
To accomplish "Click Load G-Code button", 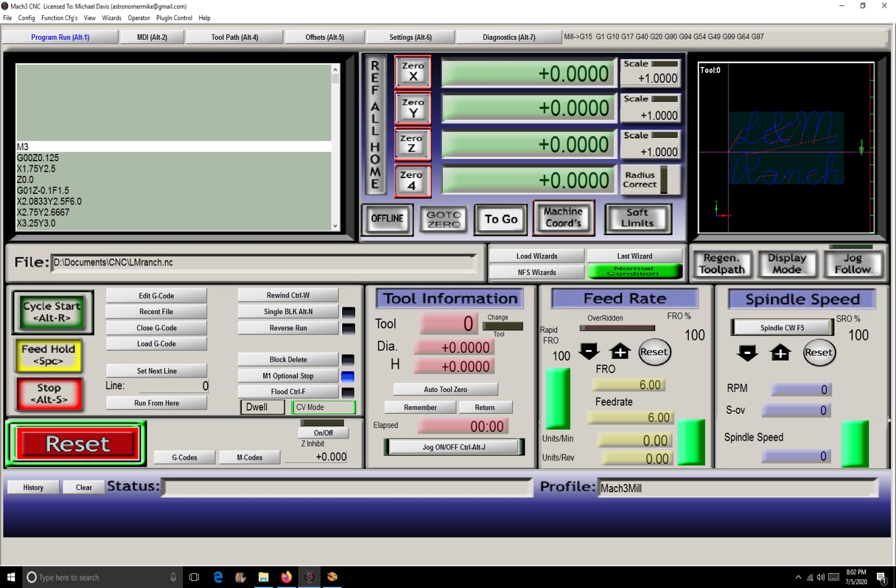I will click(x=156, y=344).
